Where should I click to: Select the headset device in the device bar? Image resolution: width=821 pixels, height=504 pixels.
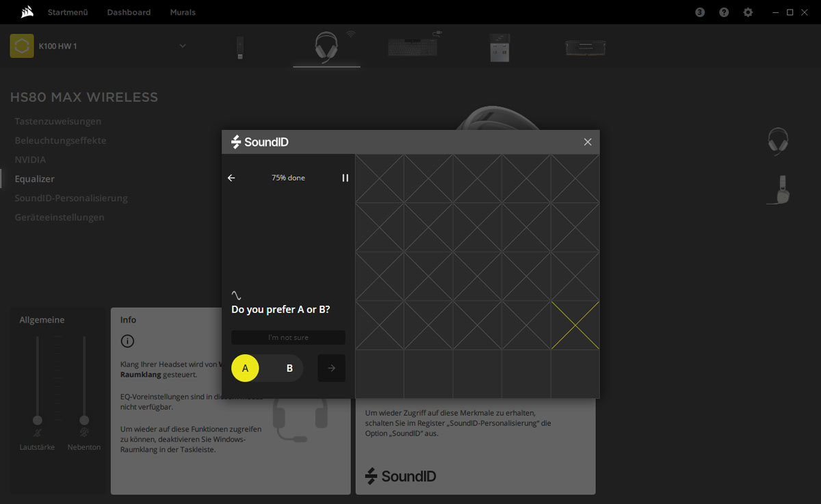[326, 48]
